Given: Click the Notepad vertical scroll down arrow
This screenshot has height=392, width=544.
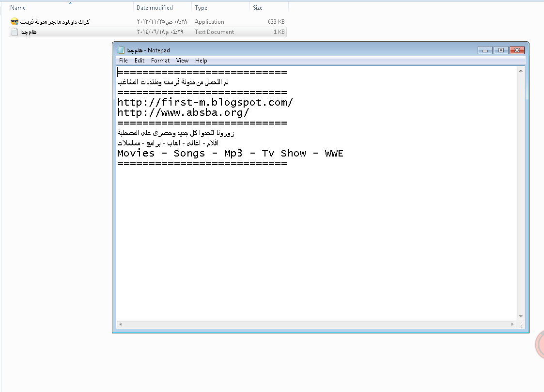Looking at the screenshot, I should pyautogui.click(x=521, y=316).
